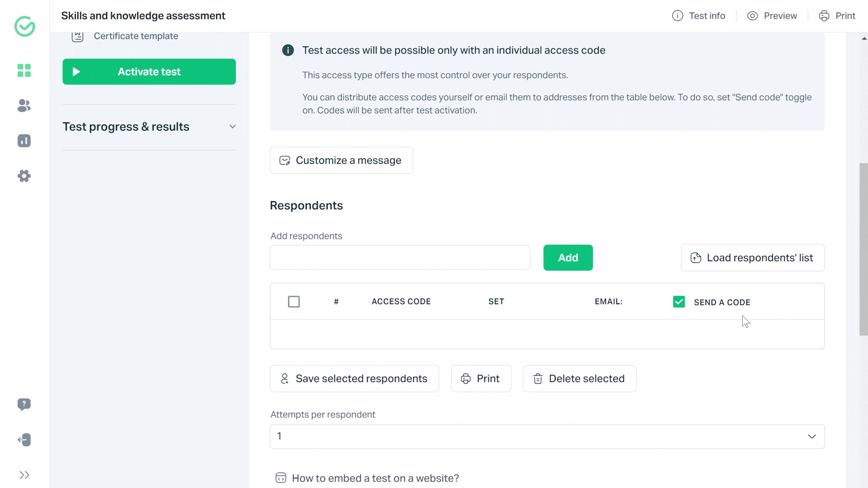Open the Certificate template menu item
The image size is (868, 488).
(135, 36)
